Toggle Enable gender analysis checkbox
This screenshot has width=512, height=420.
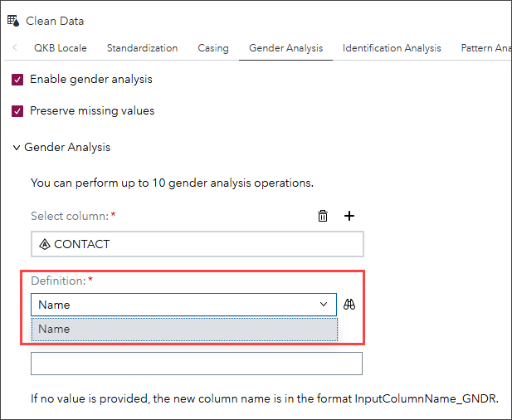click(17, 80)
